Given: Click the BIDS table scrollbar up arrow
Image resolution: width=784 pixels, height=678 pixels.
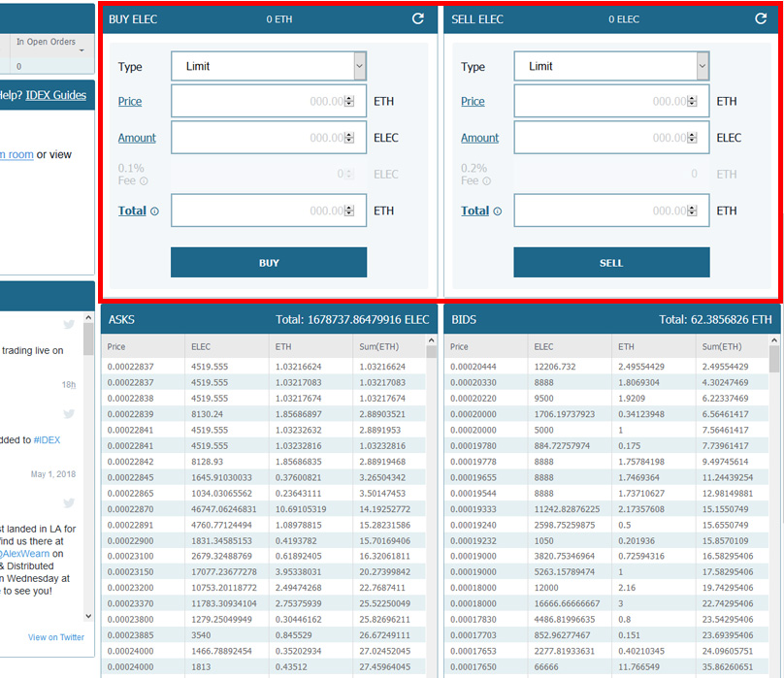Looking at the screenshot, I should click(x=774, y=340).
